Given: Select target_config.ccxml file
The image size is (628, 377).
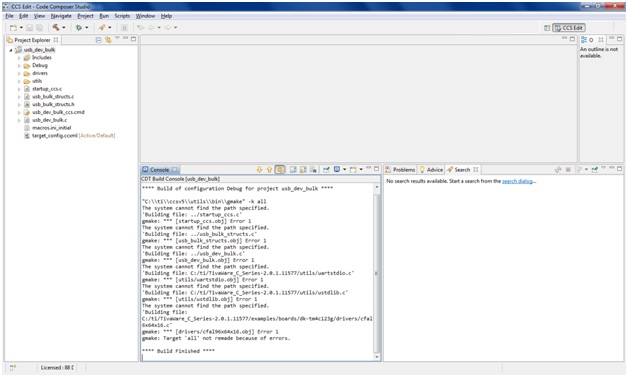Looking at the screenshot, I should point(54,135).
